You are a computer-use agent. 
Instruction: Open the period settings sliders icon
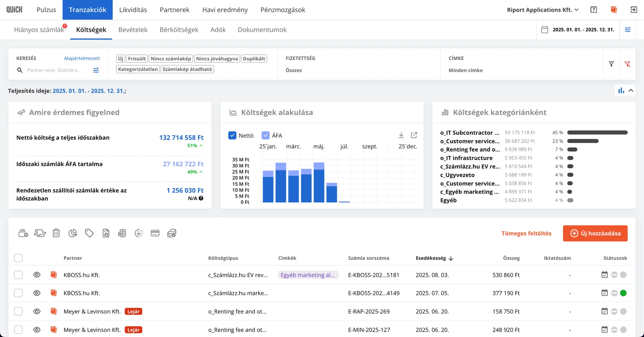pos(628,30)
